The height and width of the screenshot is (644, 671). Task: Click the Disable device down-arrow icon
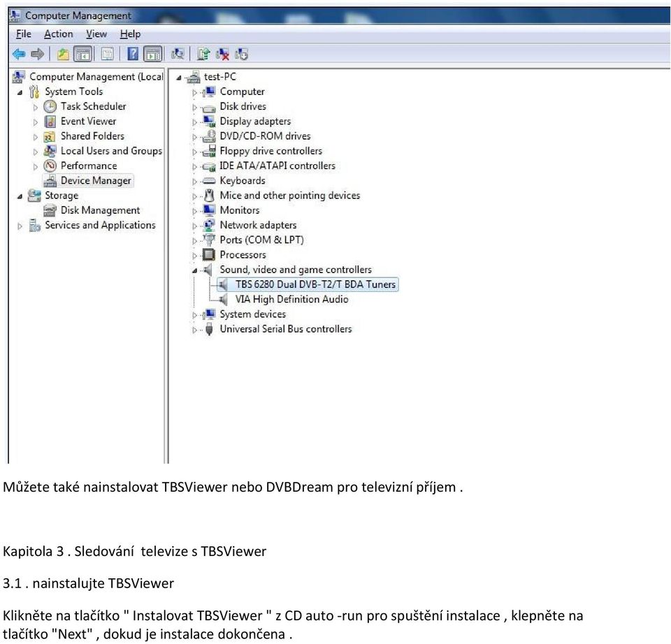click(241, 54)
